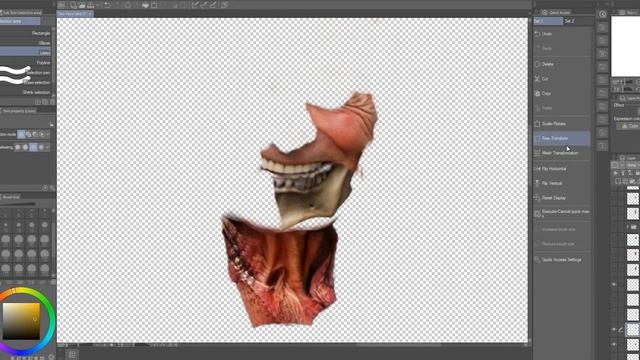Click the canvas horizontal scrollbar
This screenshot has height=360, width=640.
point(398,345)
